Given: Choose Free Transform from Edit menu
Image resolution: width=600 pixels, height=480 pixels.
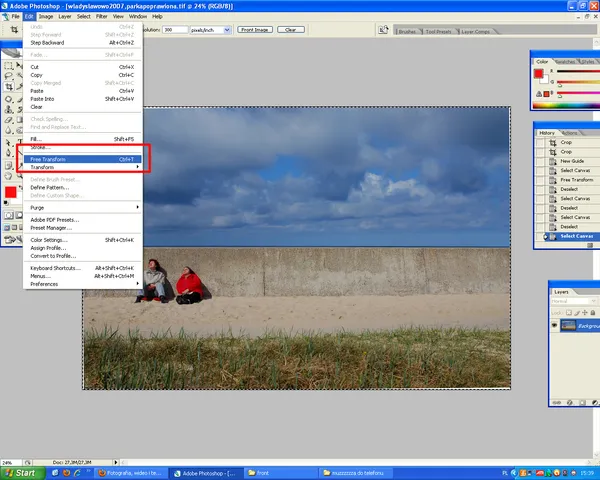Looking at the screenshot, I should tap(82, 159).
